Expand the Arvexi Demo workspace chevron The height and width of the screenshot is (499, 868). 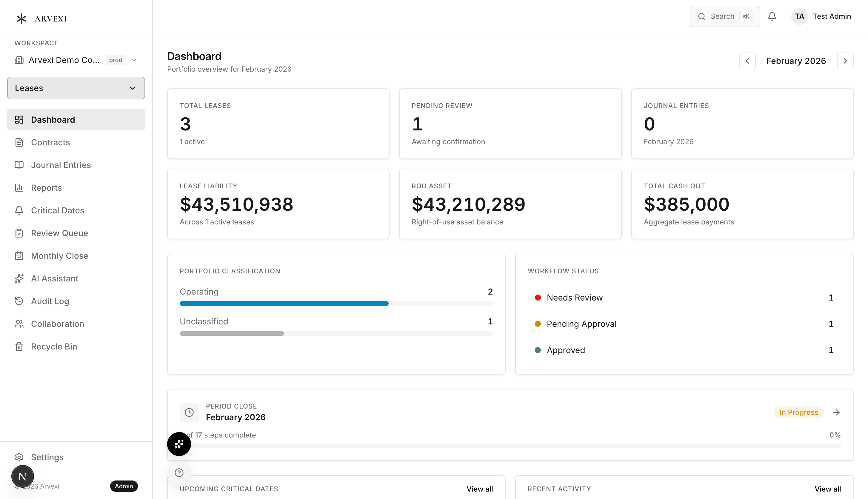[x=134, y=60]
